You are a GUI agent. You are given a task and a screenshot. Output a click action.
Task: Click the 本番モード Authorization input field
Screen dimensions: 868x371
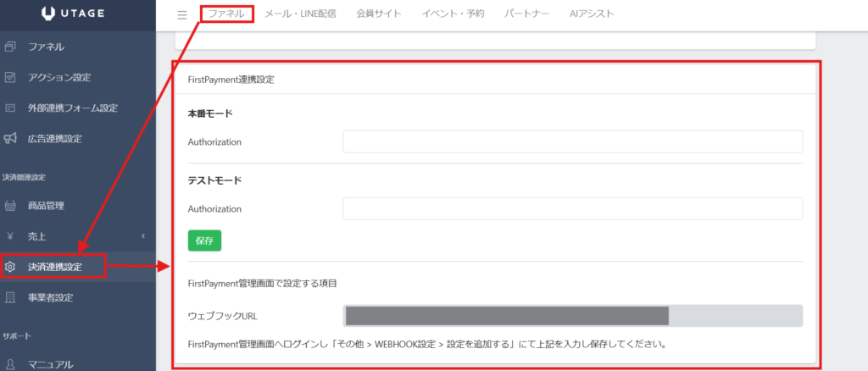click(573, 141)
